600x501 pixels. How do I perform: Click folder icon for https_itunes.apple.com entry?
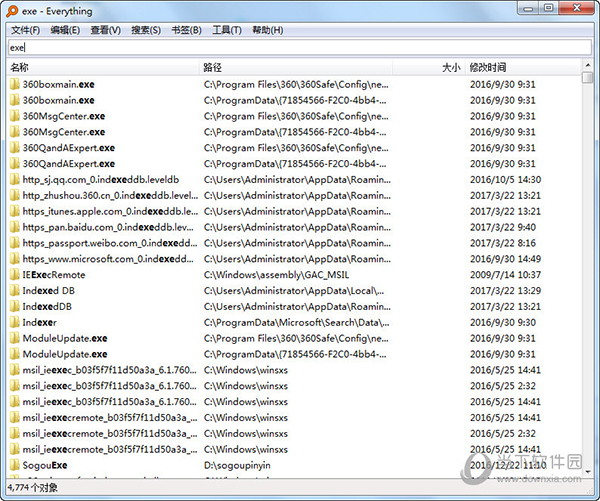[14, 211]
